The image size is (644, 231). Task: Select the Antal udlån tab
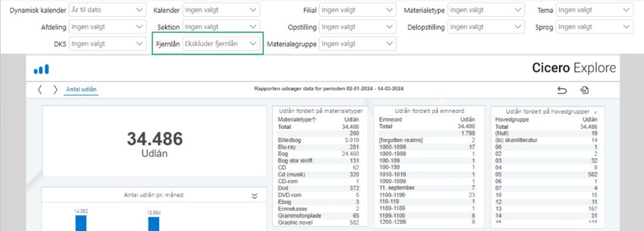pyautogui.click(x=81, y=90)
